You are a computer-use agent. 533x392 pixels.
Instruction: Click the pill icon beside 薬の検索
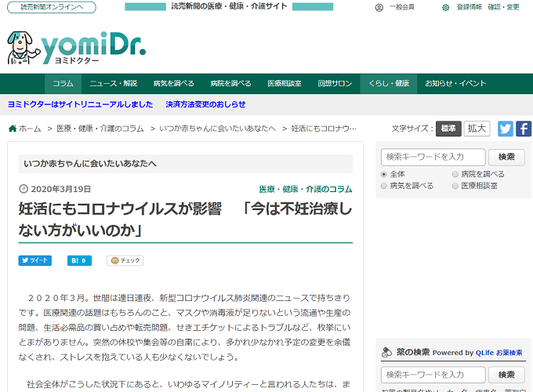coord(386,353)
